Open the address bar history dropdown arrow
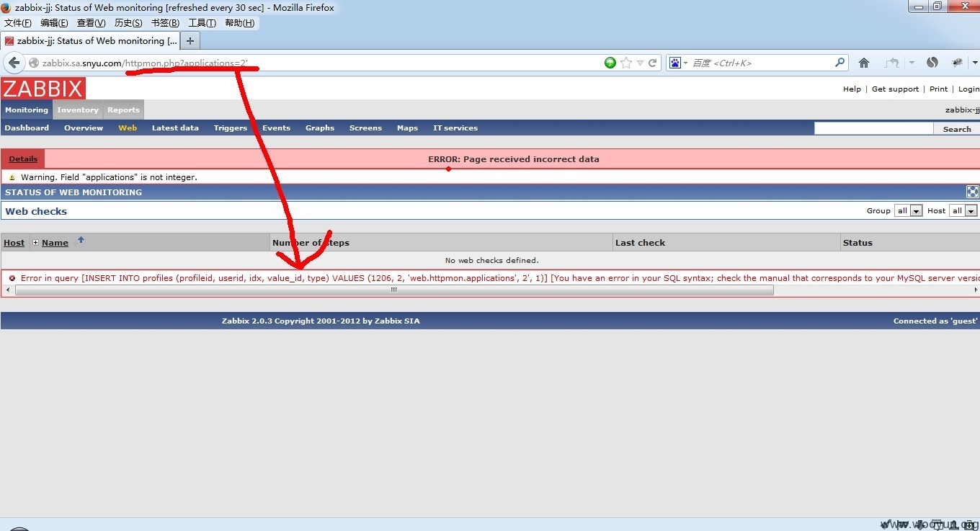Image resolution: width=980 pixels, height=531 pixels. point(640,63)
